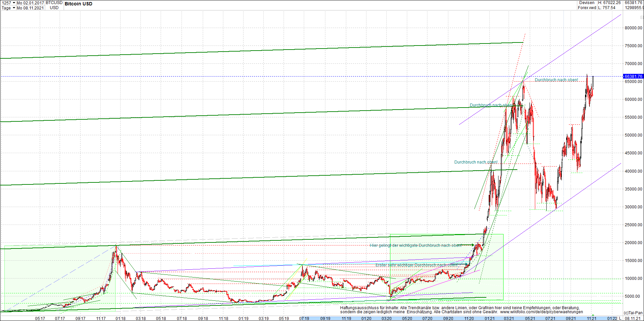This screenshot has height=321, width=644.
Task: Click topmost 'Durchbruch nach oben!' annotation near 65000
Action: pos(556,80)
